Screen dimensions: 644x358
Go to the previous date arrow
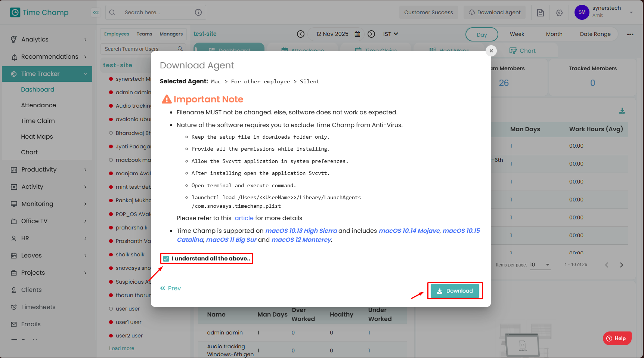coord(301,34)
